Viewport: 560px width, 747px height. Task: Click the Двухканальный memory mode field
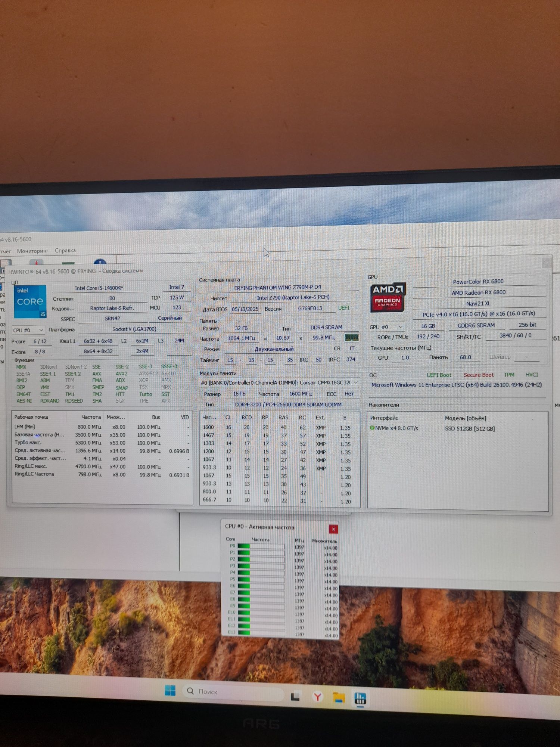coord(274,349)
